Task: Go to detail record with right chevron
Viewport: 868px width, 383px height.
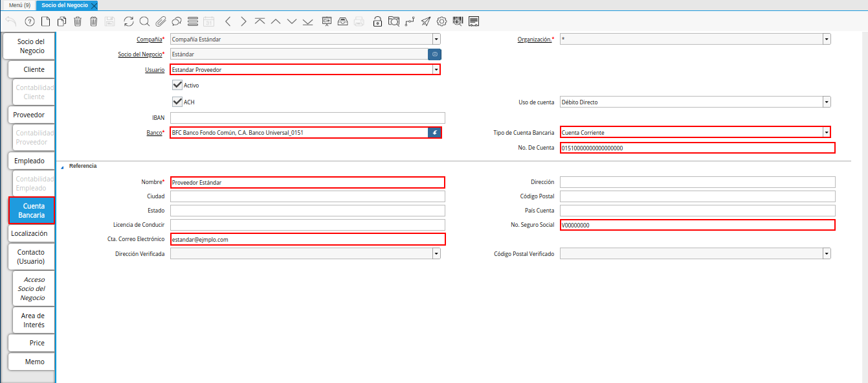Action: pos(243,21)
